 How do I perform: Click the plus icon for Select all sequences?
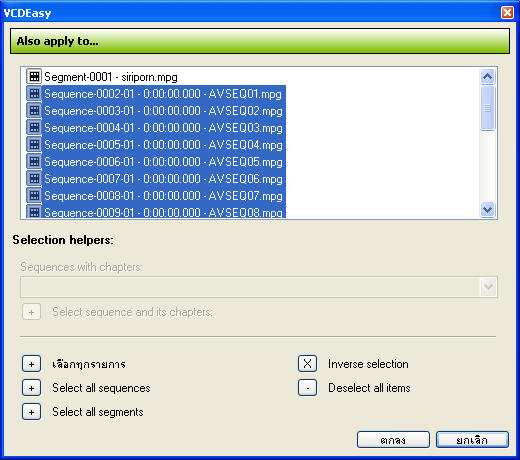point(31,388)
